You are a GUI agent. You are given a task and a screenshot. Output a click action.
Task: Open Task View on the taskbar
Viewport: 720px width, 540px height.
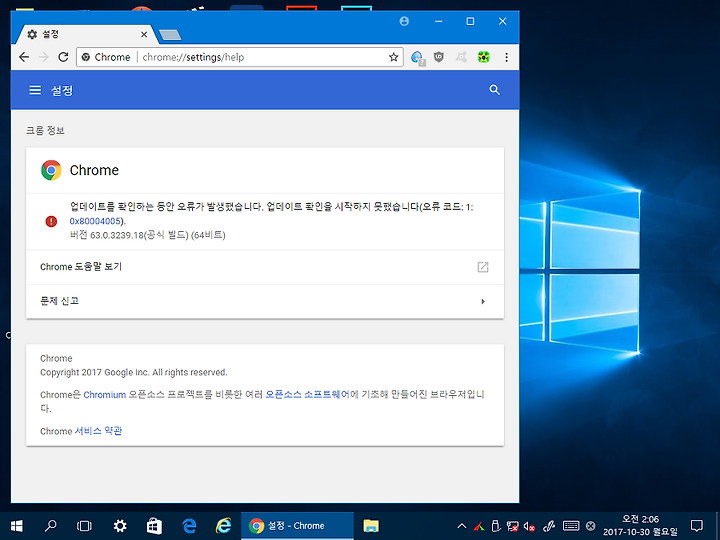[84, 526]
